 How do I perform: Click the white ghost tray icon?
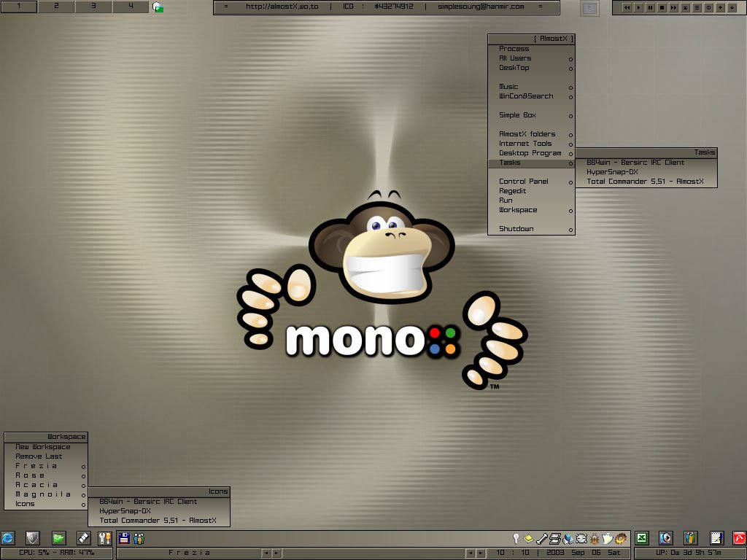coord(607,539)
